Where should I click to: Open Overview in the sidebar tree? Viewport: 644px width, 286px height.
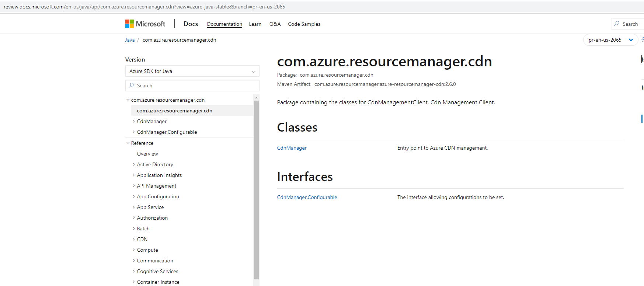[147, 154]
